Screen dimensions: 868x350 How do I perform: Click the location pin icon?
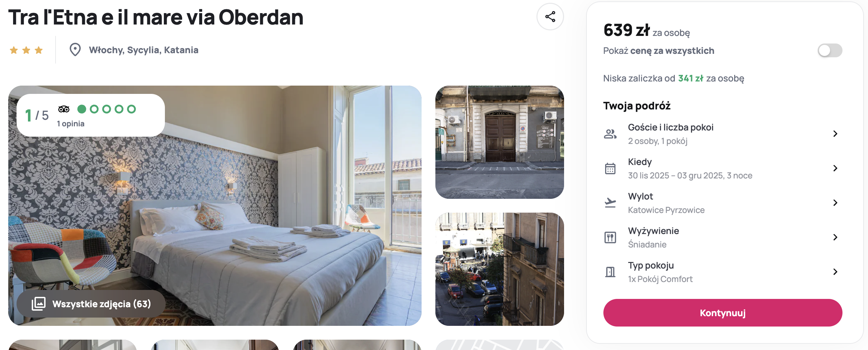pyautogui.click(x=75, y=50)
